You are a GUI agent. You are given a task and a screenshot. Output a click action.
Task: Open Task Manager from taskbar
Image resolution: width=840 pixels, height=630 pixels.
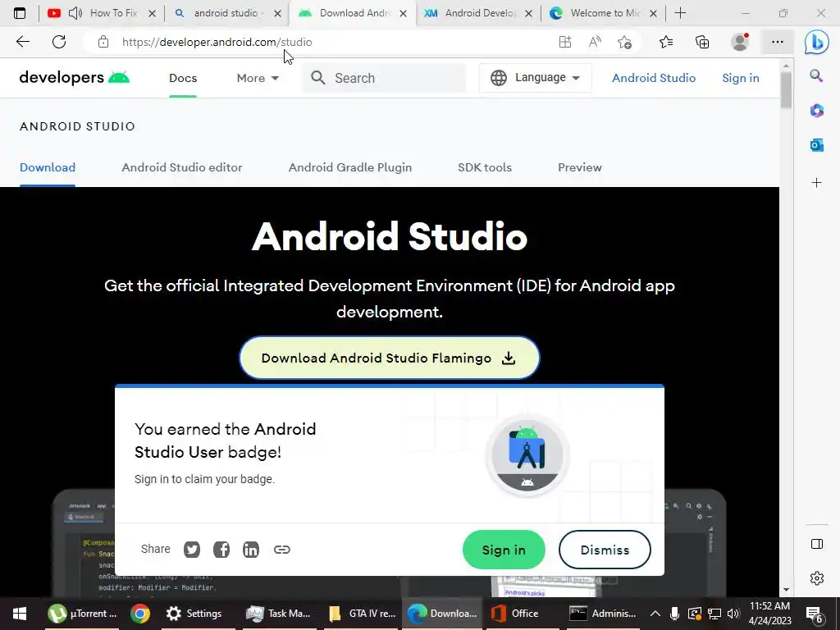click(277, 614)
